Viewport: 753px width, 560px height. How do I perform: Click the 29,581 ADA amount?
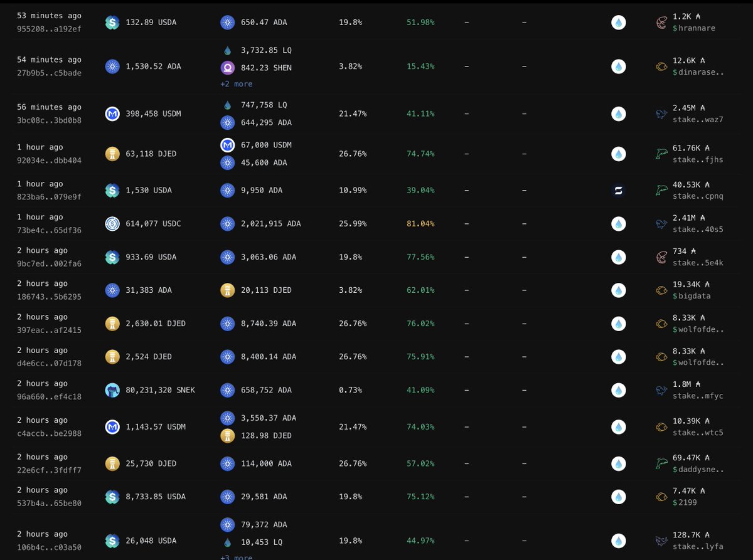263,497
